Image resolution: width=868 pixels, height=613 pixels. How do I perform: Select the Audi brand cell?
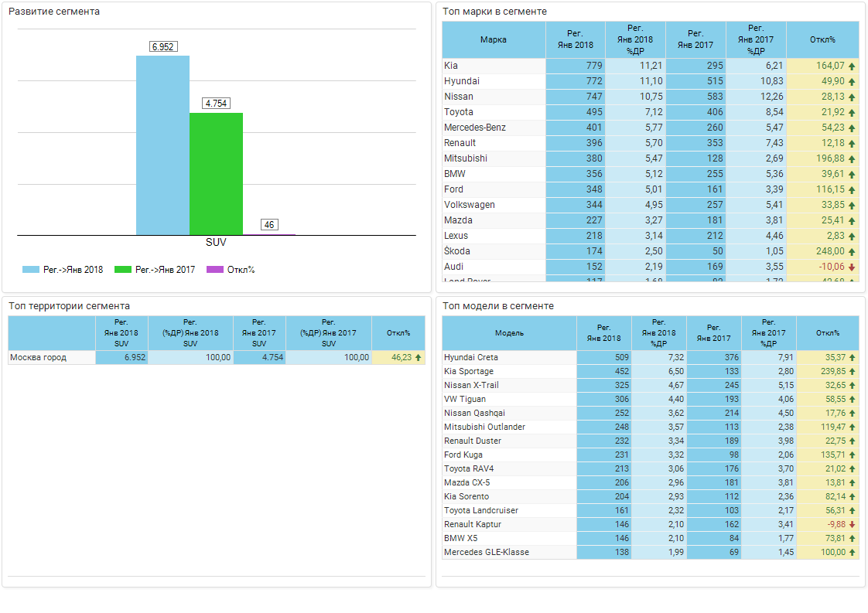tap(494, 267)
